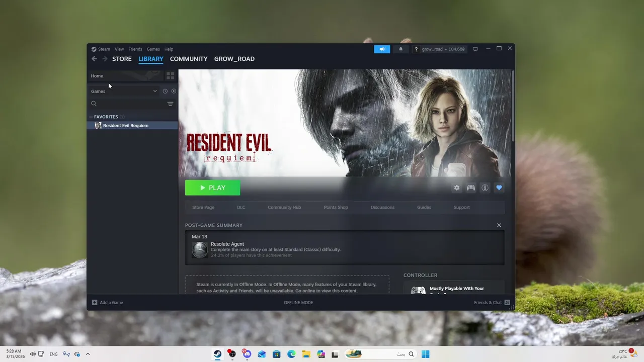Click the Resolute Agent achievement title
The height and width of the screenshot is (362, 644).
227,244
